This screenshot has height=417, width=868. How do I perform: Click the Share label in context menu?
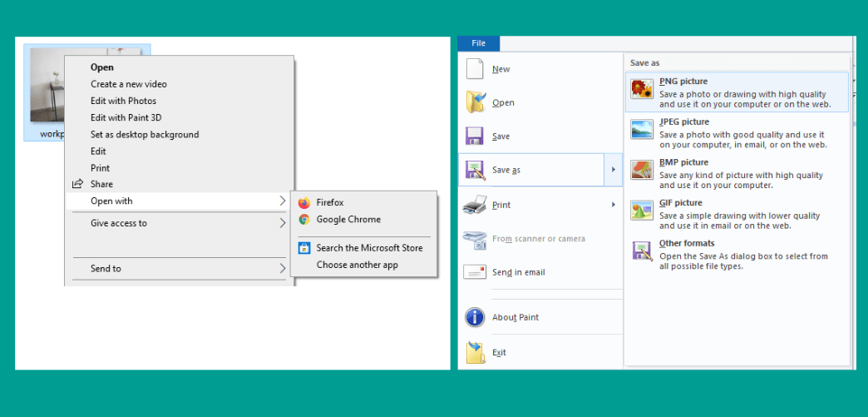[x=102, y=184]
